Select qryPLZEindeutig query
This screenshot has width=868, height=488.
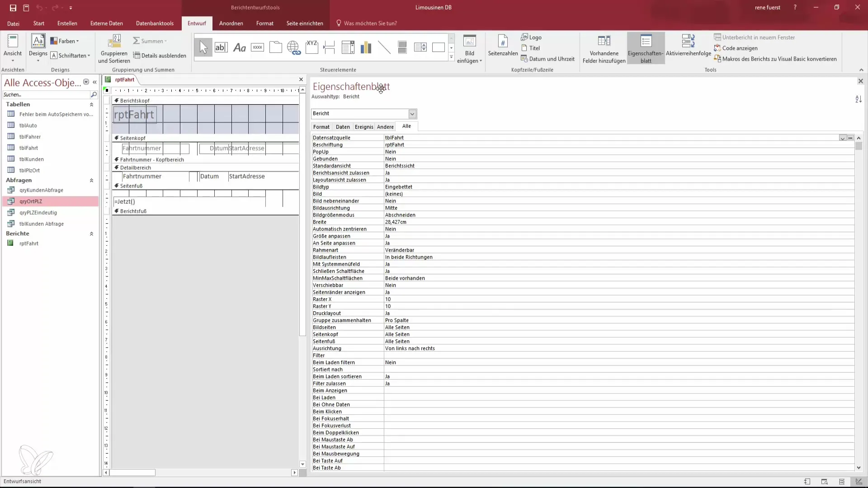click(38, 212)
